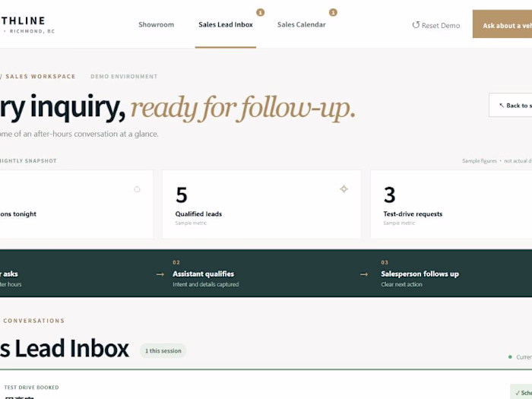Screen dimensions: 532x399
Task: Click the brand logo text
Action: pos(23,21)
